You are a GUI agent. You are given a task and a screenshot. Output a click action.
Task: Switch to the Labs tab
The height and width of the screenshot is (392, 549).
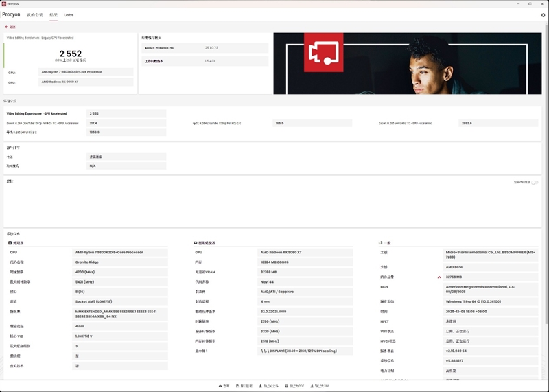69,14
